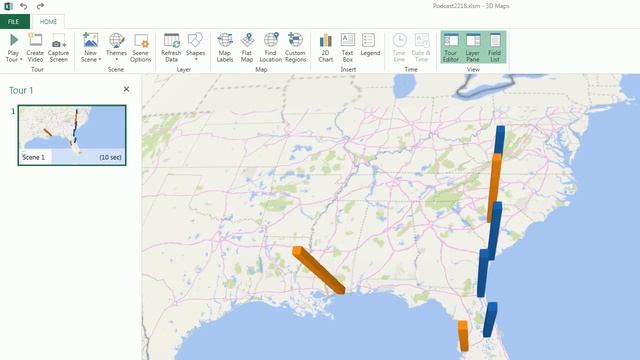Open the Themes gallery
This screenshot has width=640, height=360.
coord(116,48)
